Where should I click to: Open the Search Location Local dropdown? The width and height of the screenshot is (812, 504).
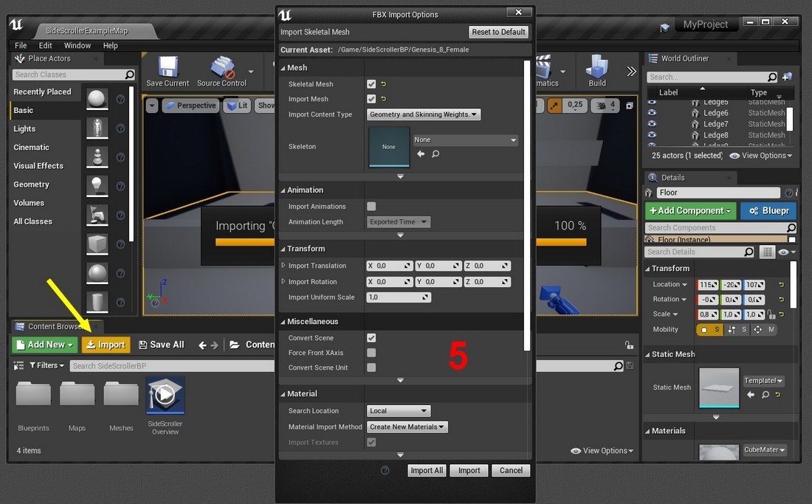[398, 411]
